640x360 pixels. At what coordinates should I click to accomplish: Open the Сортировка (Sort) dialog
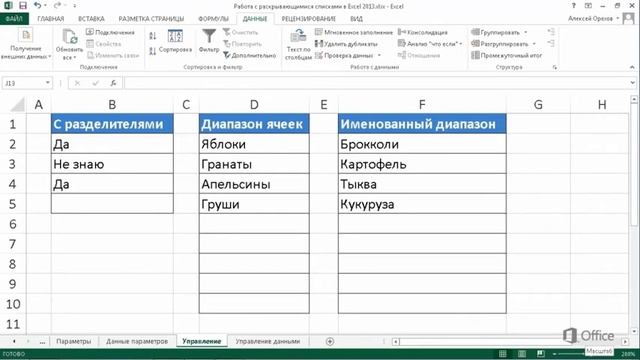[175, 42]
